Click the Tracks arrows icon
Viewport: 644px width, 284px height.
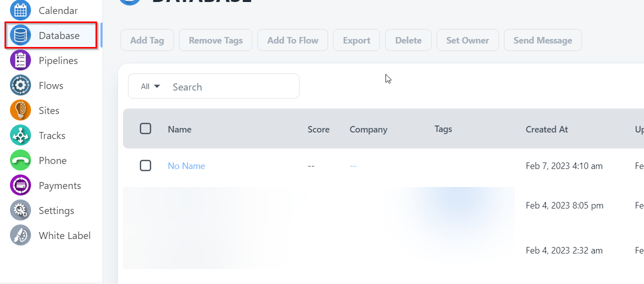tap(20, 135)
